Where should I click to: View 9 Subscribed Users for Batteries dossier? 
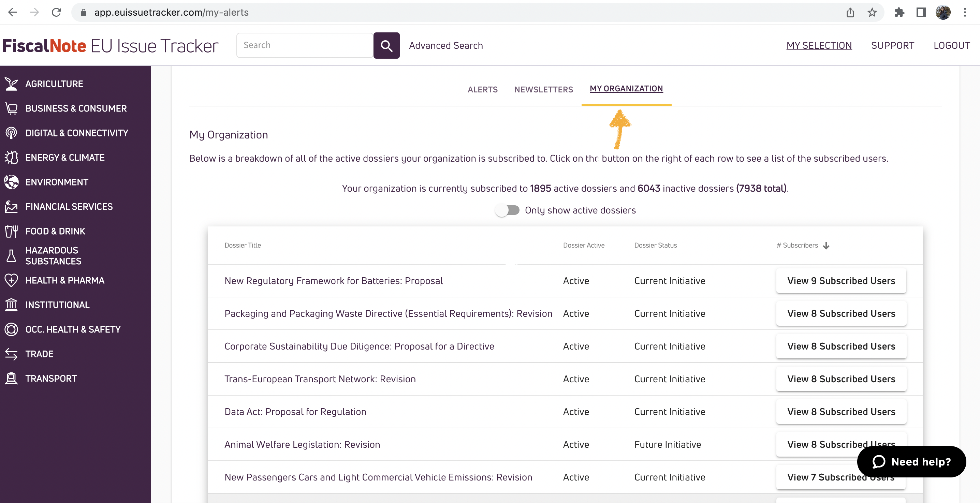coord(841,281)
